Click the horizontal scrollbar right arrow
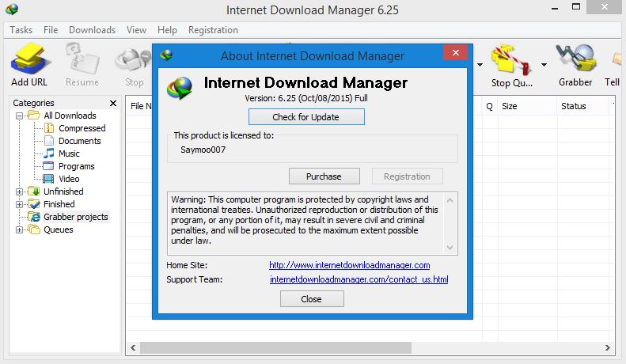 pyautogui.click(x=607, y=347)
